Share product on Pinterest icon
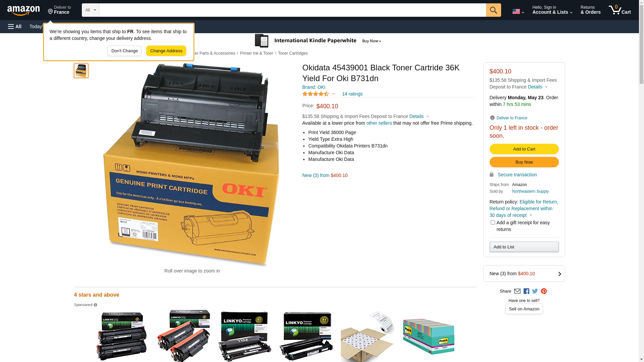644x362 pixels. tap(544, 291)
